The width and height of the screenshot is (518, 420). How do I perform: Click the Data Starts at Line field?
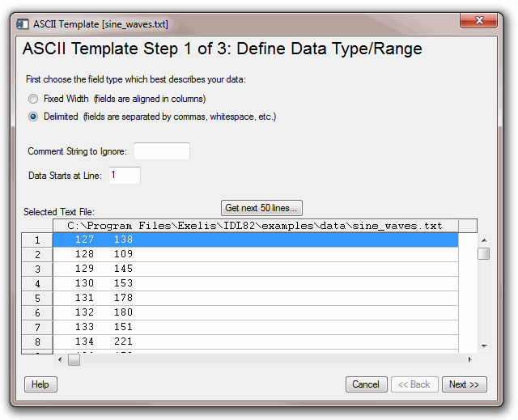[124, 175]
